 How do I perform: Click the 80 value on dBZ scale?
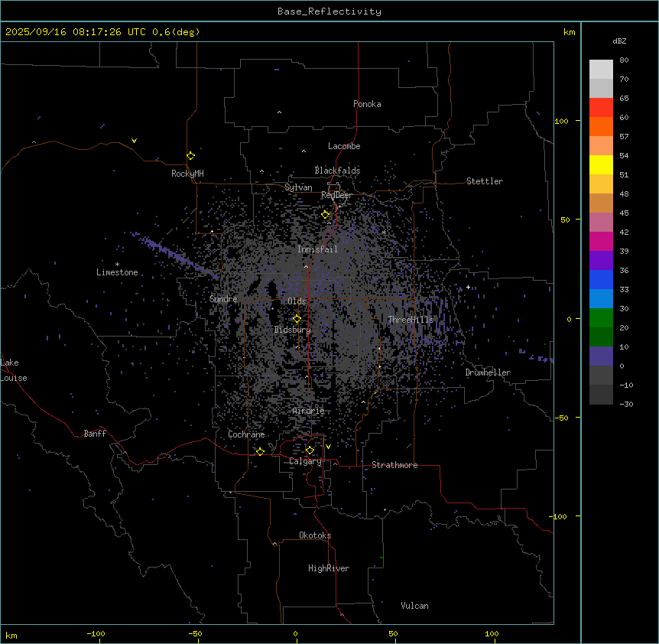(x=624, y=60)
